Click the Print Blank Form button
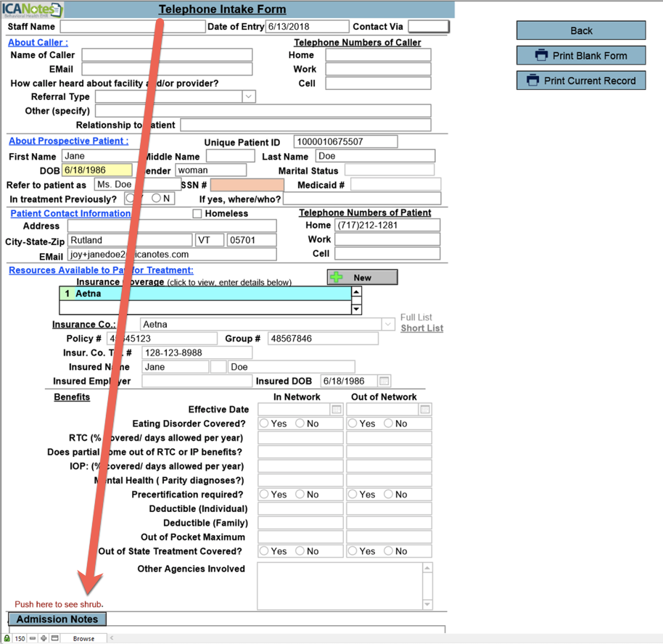 (x=581, y=56)
